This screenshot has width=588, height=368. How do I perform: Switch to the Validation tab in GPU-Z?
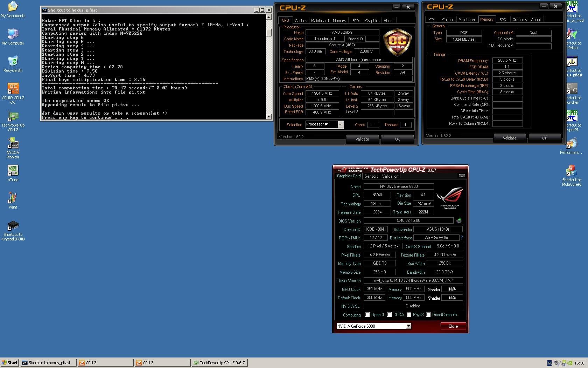tap(390, 176)
